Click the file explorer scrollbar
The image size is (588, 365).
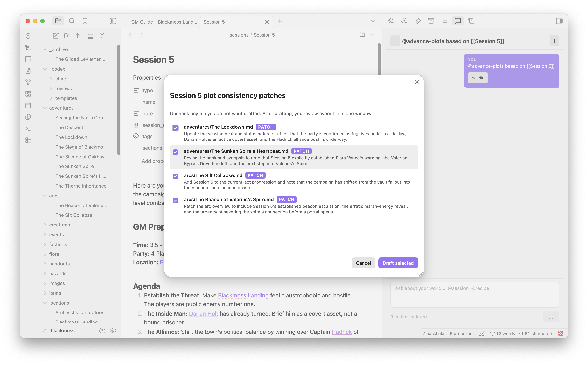click(119, 99)
